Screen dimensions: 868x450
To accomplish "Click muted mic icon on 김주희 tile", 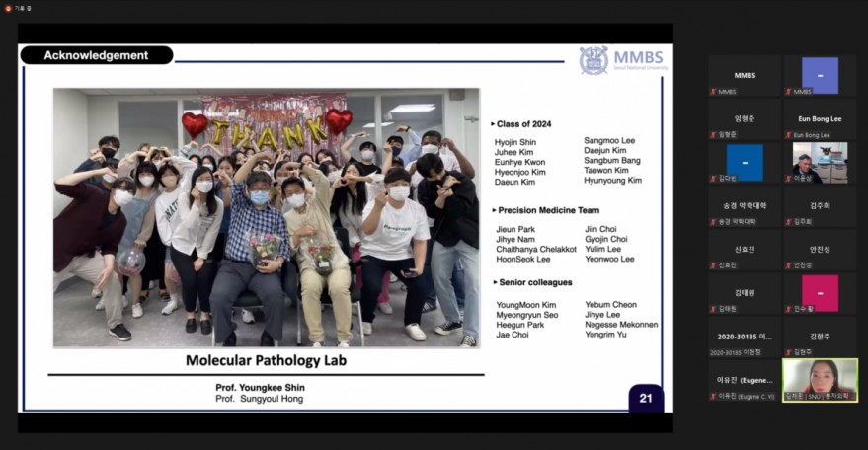I will [x=788, y=222].
